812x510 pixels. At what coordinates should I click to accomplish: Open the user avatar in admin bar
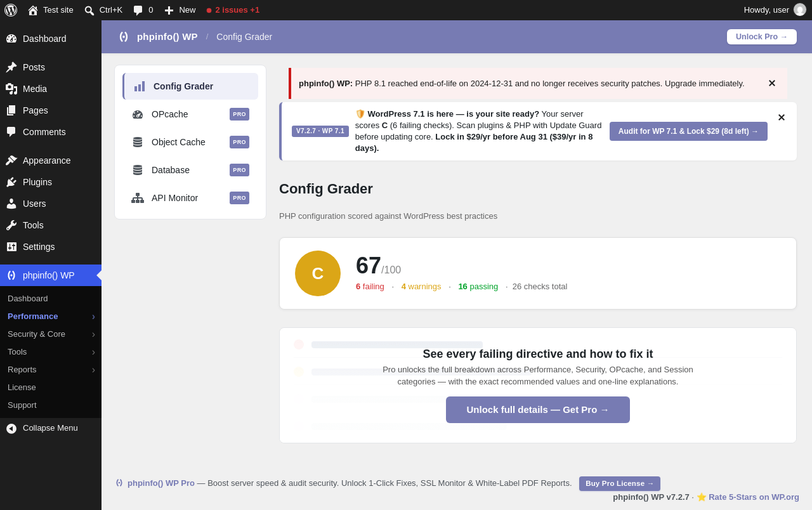(x=800, y=10)
